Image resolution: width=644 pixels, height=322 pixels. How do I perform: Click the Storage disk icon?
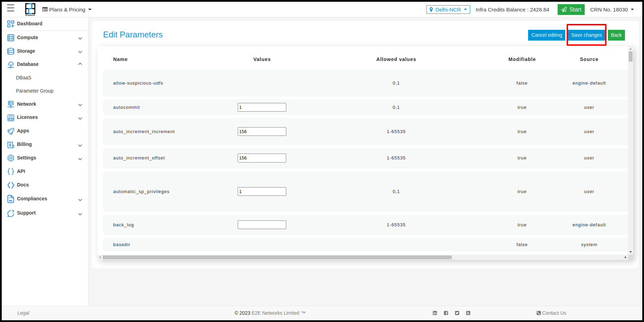click(11, 51)
